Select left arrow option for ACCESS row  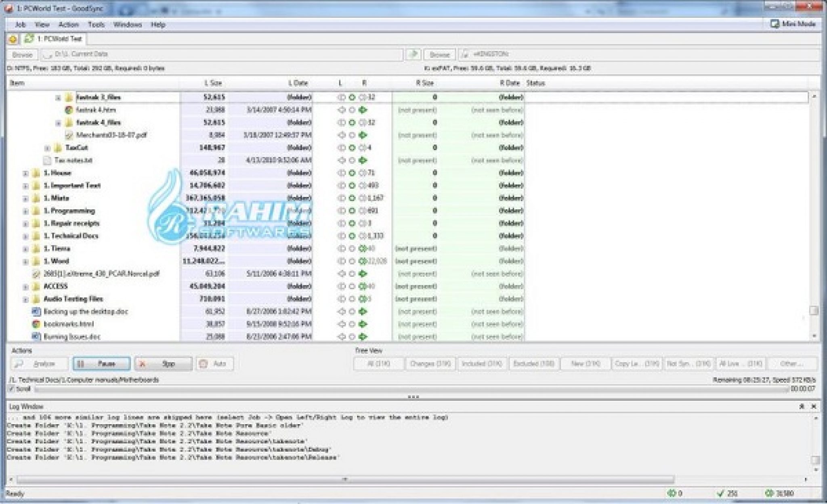pos(342,287)
